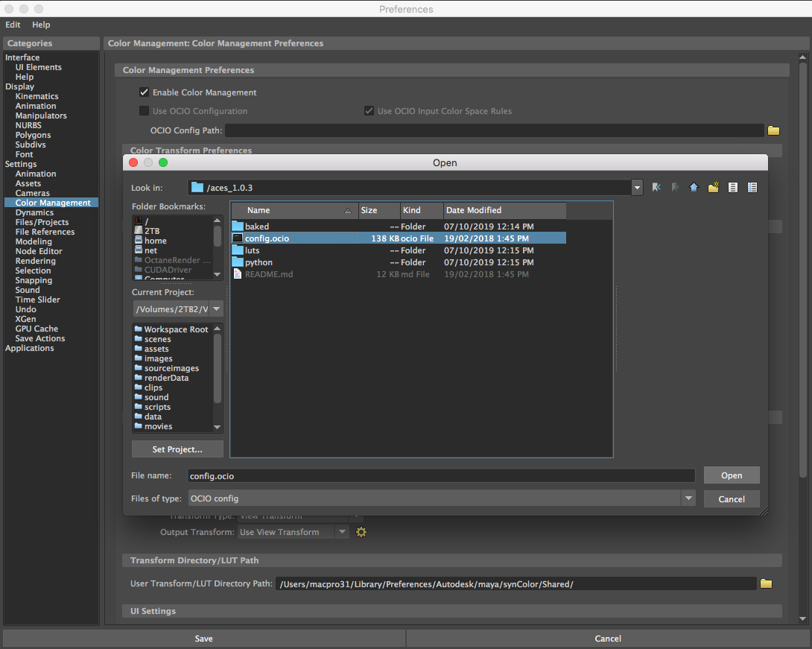
Task: Click the renderData folder icon
Action: [x=139, y=378]
